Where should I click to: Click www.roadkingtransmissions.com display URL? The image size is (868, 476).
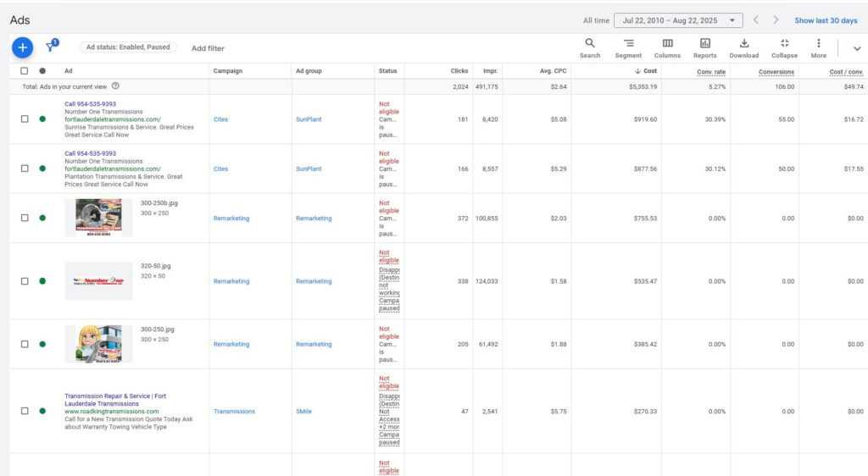111,412
